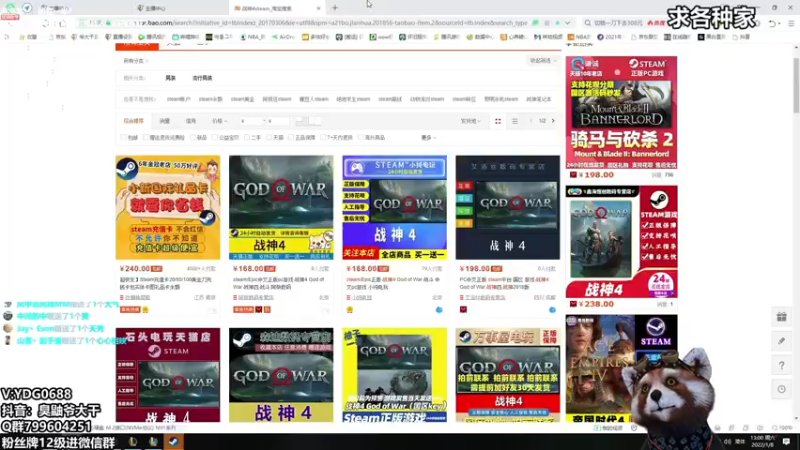Image resolution: width=800 pixels, height=450 pixels.
Task: Open the history clock icon in sidebar
Action: coord(781,389)
